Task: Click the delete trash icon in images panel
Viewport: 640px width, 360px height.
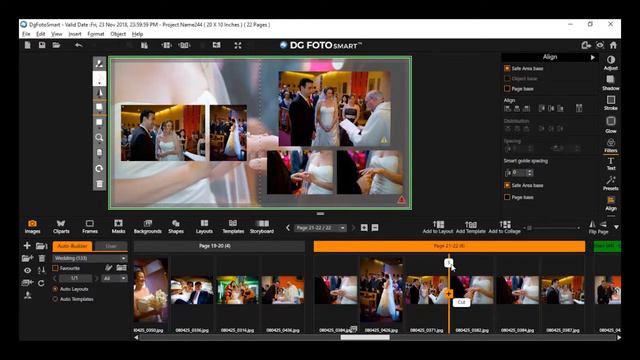Action: pyautogui.click(x=42, y=258)
